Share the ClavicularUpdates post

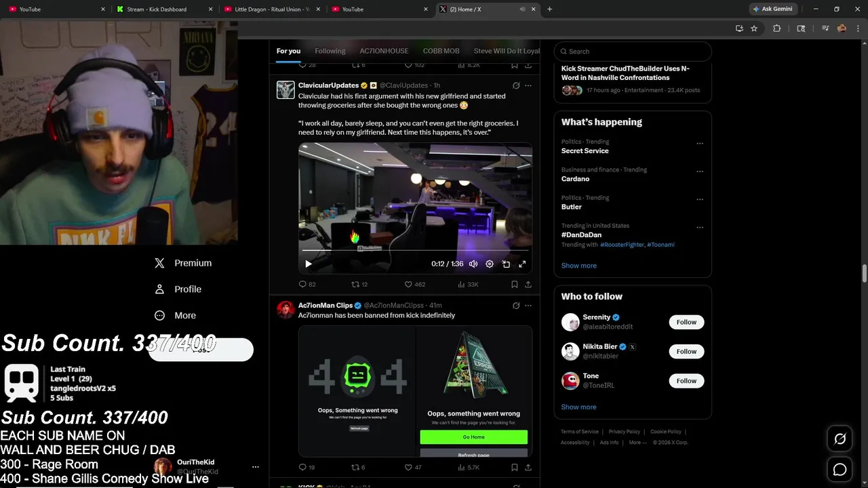(x=528, y=285)
